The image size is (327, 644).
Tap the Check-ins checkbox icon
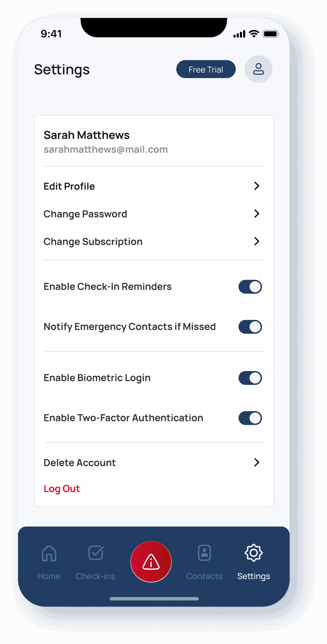(x=96, y=553)
